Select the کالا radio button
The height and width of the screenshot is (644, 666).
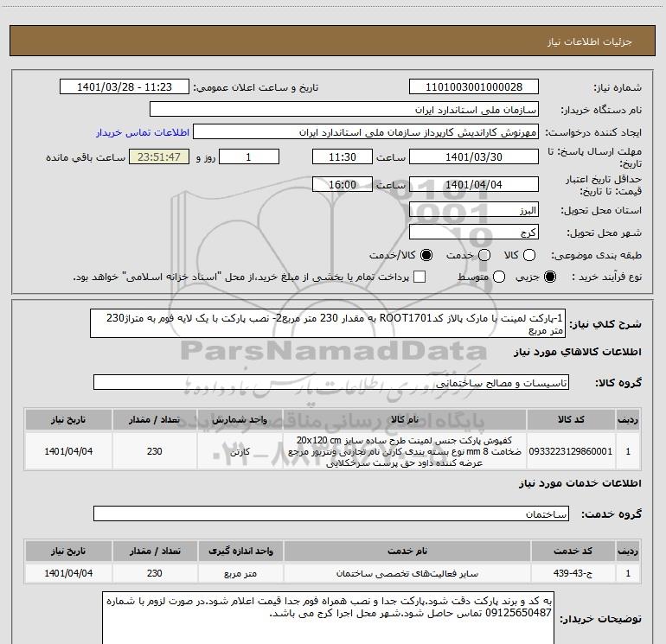[529, 255]
